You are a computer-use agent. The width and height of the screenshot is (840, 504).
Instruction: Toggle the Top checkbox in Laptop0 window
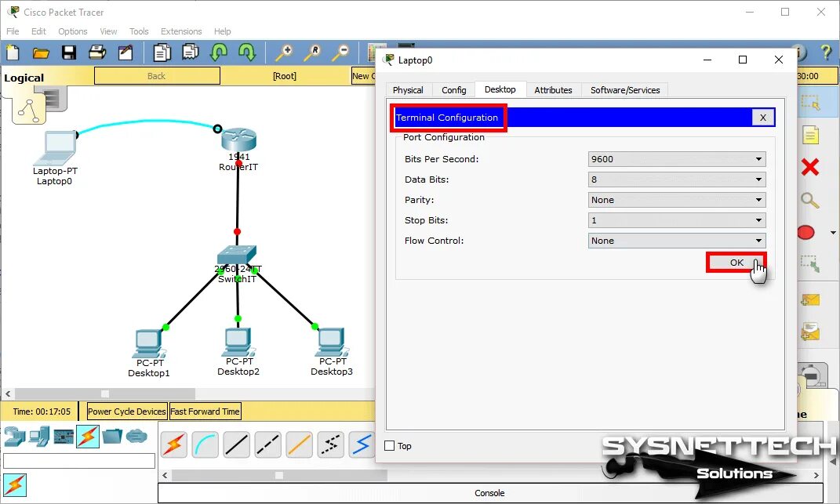pos(390,446)
